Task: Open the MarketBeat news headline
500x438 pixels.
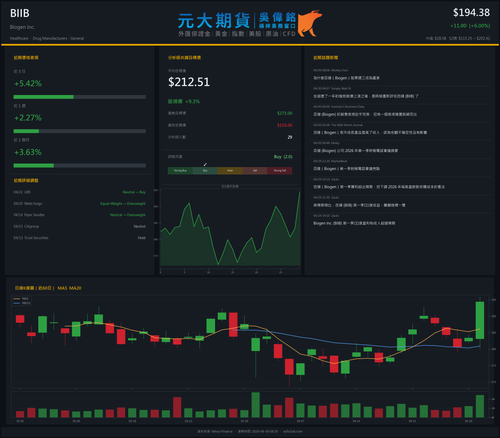Action: 346,169
